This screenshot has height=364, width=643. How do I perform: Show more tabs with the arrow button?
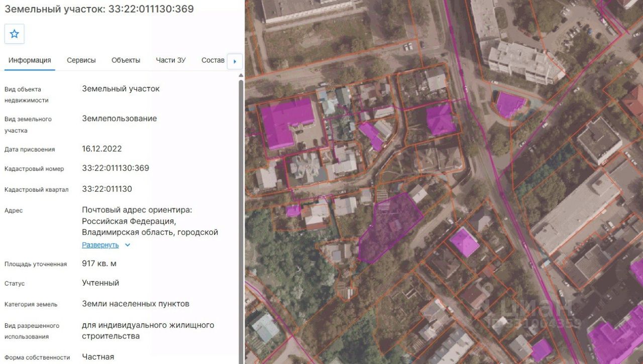[235, 62]
